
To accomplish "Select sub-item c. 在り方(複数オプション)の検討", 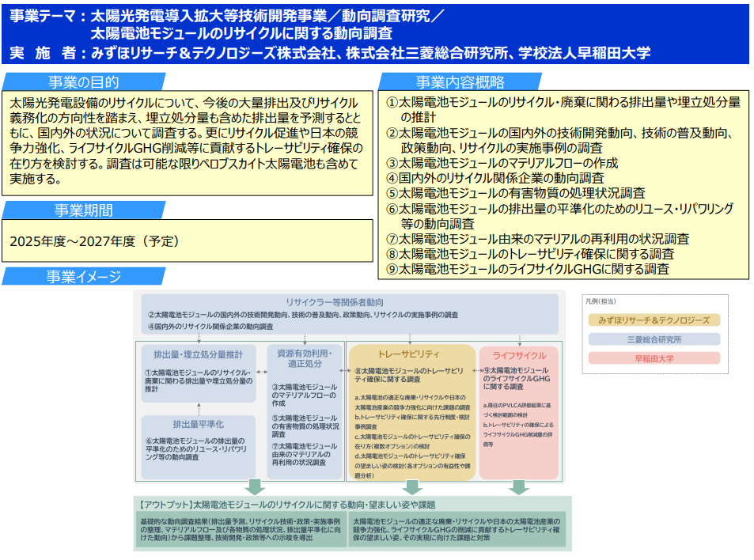I will point(412,441).
